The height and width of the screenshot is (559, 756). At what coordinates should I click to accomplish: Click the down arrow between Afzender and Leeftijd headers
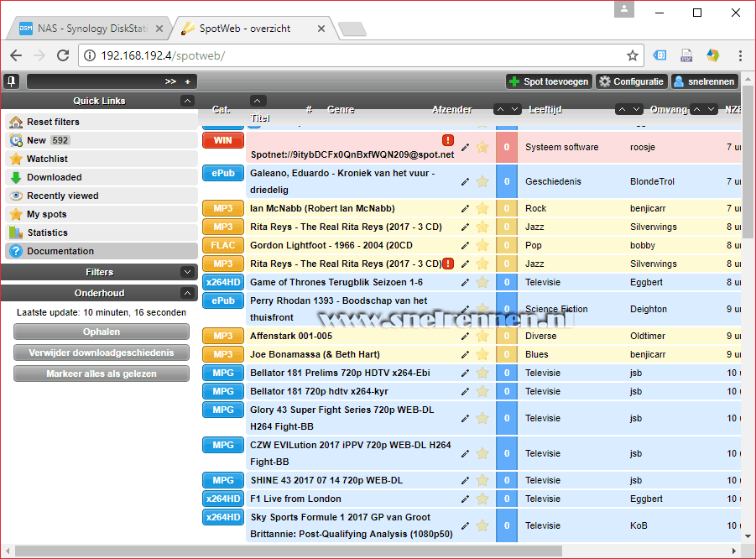514,109
